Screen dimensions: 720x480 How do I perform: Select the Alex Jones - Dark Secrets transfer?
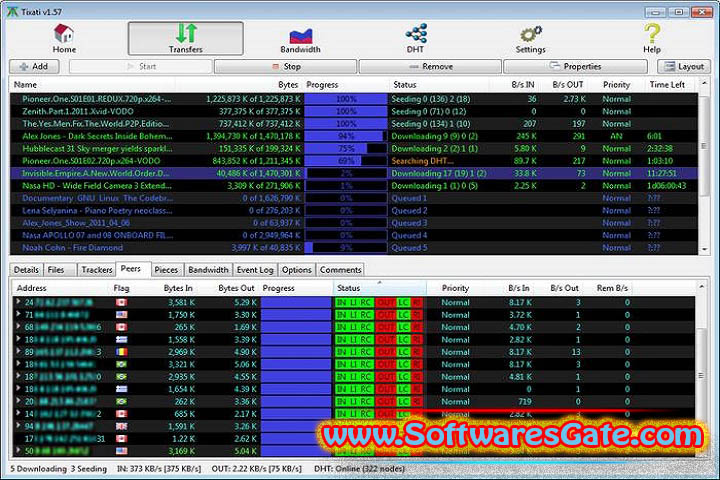click(354, 136)
